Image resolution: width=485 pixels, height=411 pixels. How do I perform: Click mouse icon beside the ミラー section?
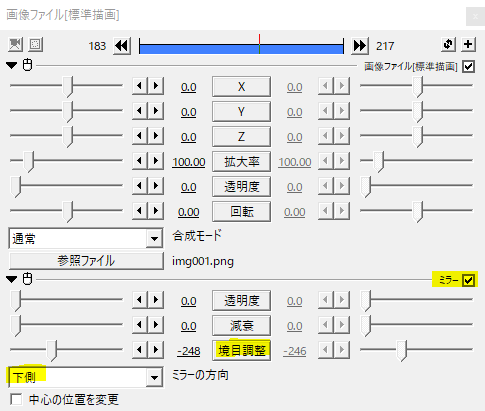(x=28, y=279)
